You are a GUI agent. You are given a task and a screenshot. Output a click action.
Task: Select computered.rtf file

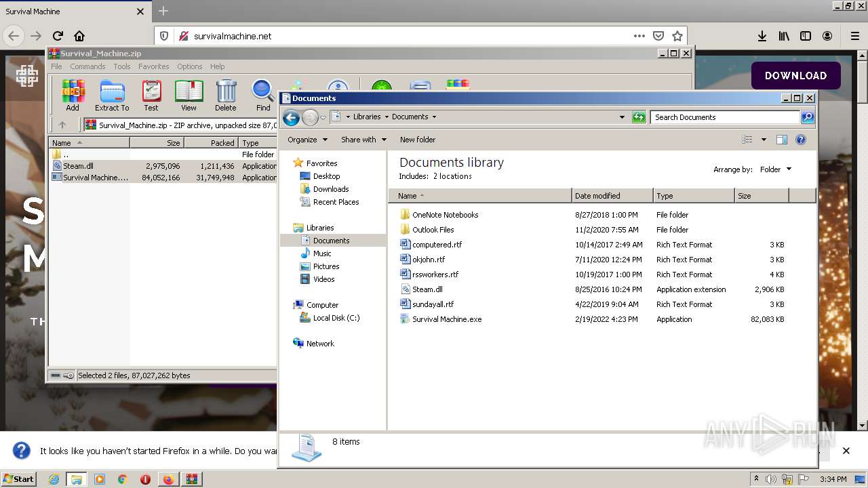pyautogui.click(x=437, y=245)
